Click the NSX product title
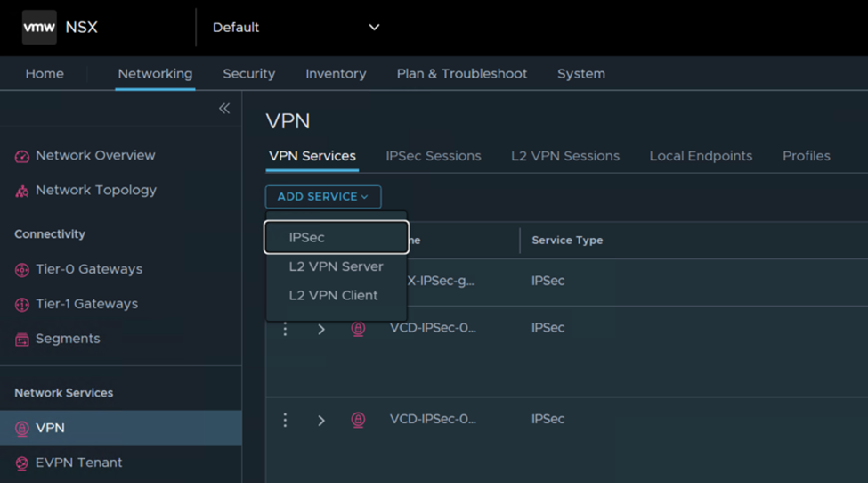 [81, 27]
